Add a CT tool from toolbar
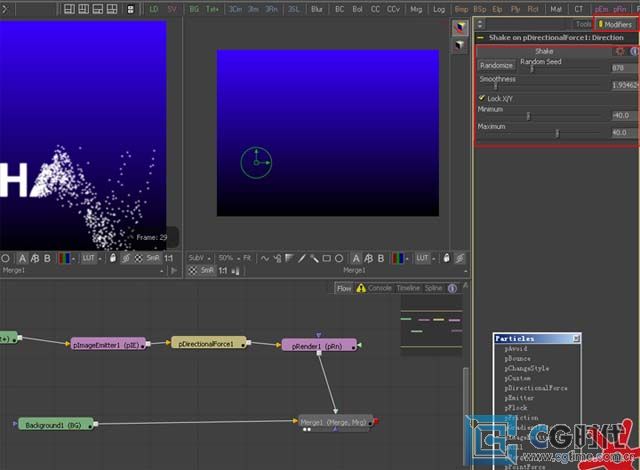This screenshot has height=470, width=640. [578, 9]
